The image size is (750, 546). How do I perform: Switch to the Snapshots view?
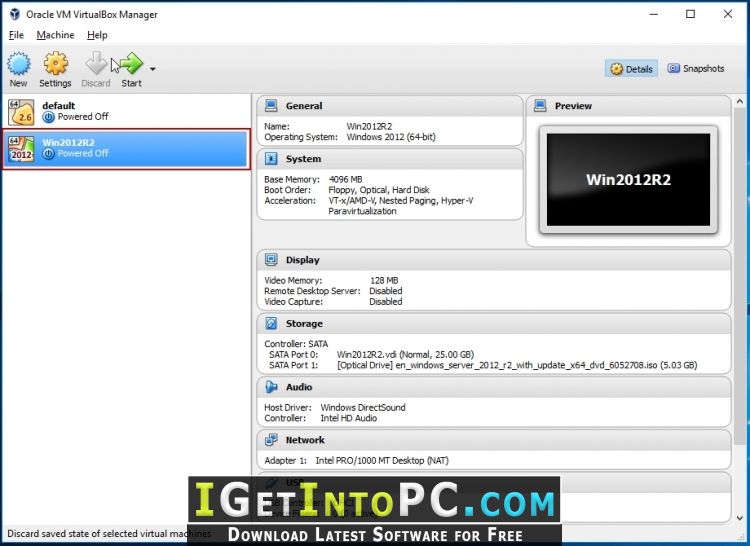[x=696, y=68]
